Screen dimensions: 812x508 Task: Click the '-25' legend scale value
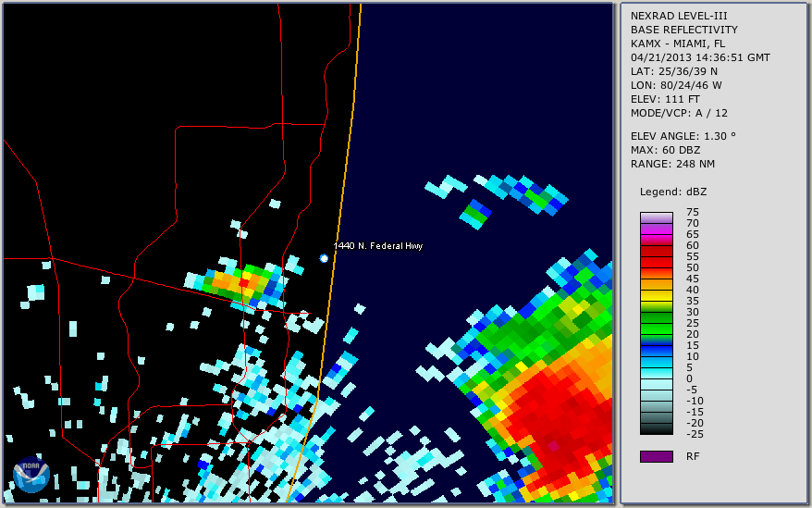click(695, 434)
